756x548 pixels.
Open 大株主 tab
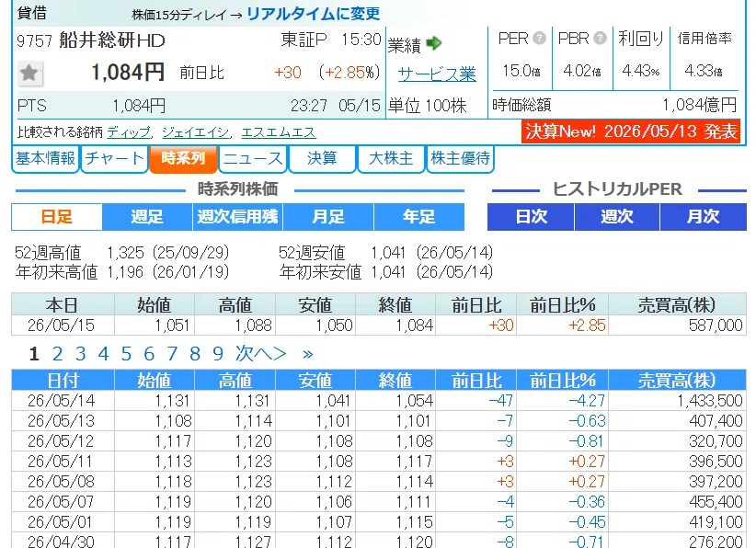point(391,158)
